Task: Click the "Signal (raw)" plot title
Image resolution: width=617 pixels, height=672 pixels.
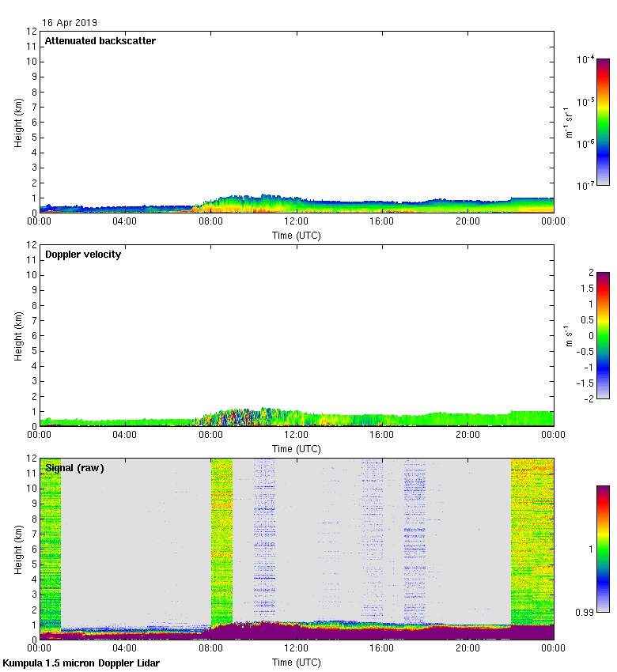Action: click(x=74, y=468)
